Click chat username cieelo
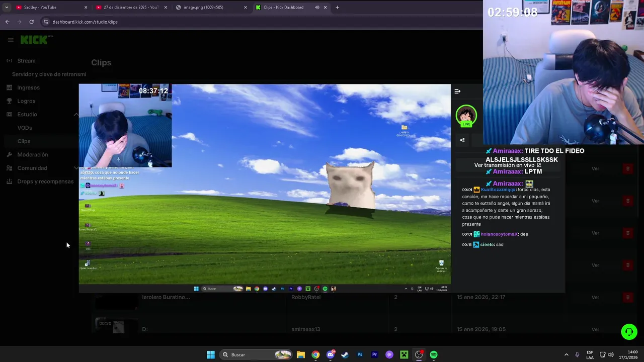This screenshot has width=644, height=362. (487, 244)
